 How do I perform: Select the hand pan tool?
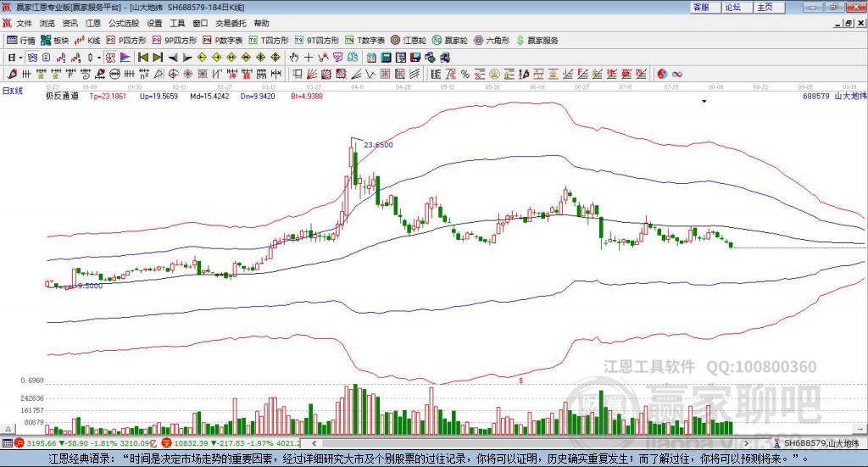[293, 58]
